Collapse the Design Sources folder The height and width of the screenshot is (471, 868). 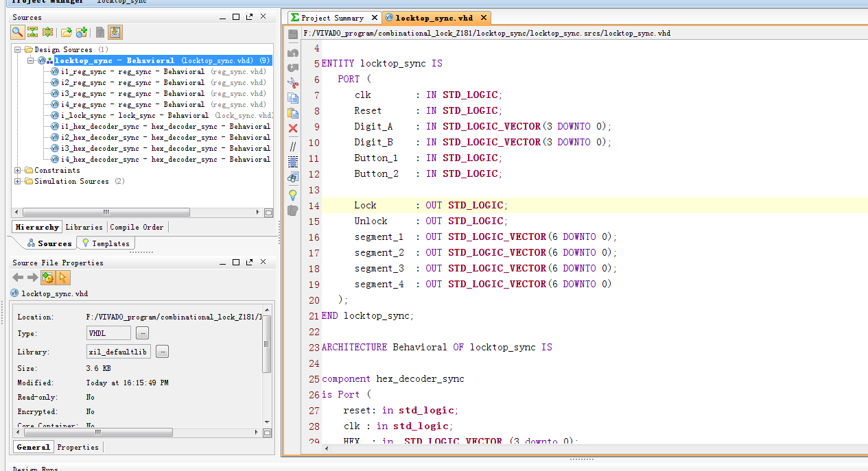point(18,49)
